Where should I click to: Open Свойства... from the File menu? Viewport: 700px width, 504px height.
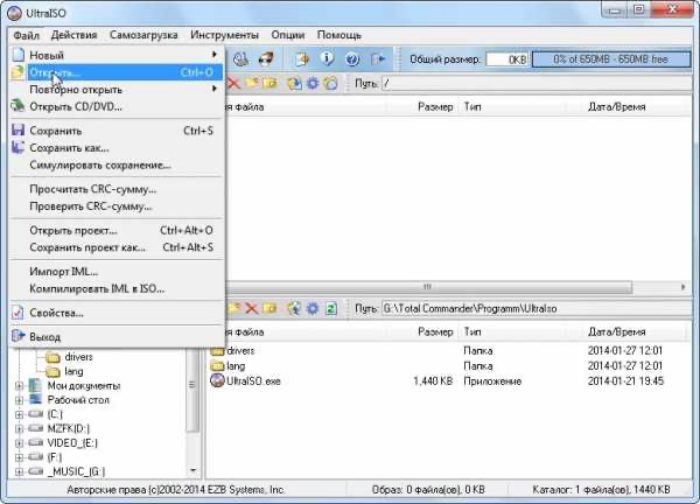coord(116,313)
